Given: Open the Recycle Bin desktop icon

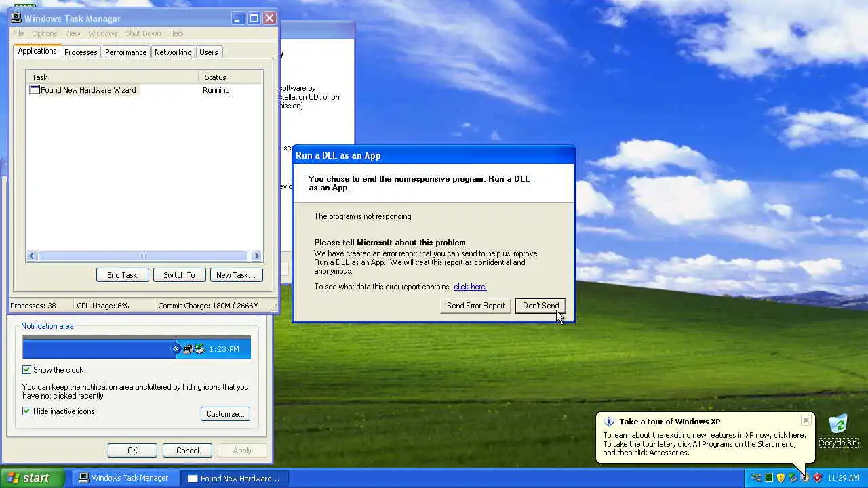Looking at the screenshot, I should pos(838,431).
